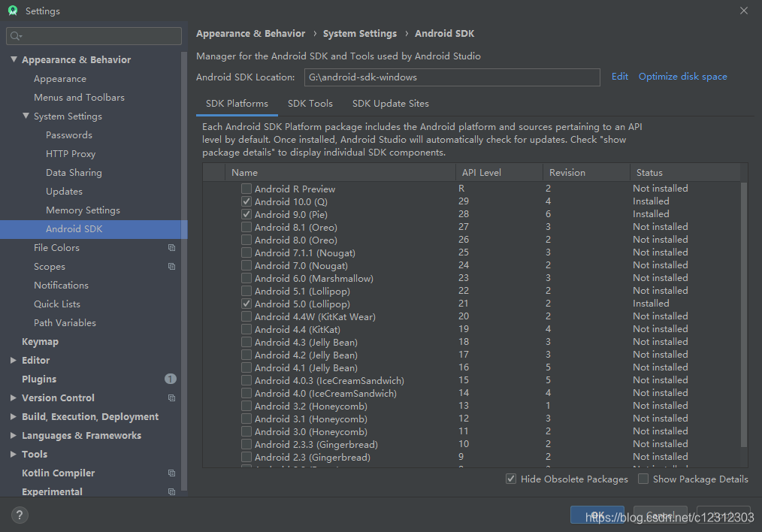Click the project-level icon beside File Colors
Image resolution: width=762 pixels, height=532 pixels.
[x=171, y=248]
